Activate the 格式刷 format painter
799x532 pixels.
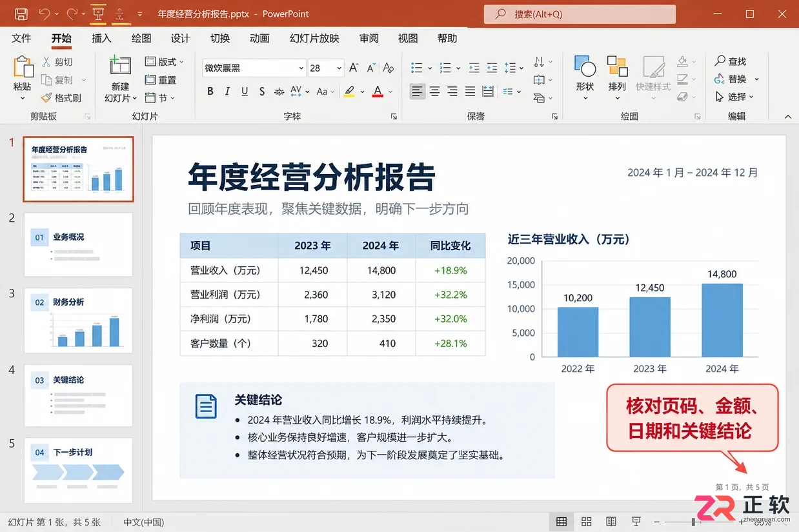[x=61, y=98]
